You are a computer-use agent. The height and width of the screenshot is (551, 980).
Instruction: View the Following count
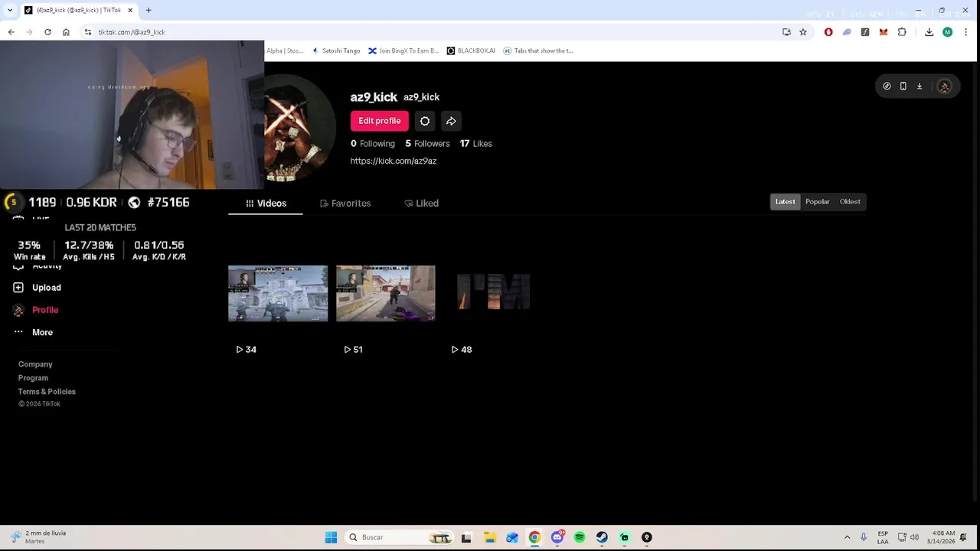coord(373,143)
